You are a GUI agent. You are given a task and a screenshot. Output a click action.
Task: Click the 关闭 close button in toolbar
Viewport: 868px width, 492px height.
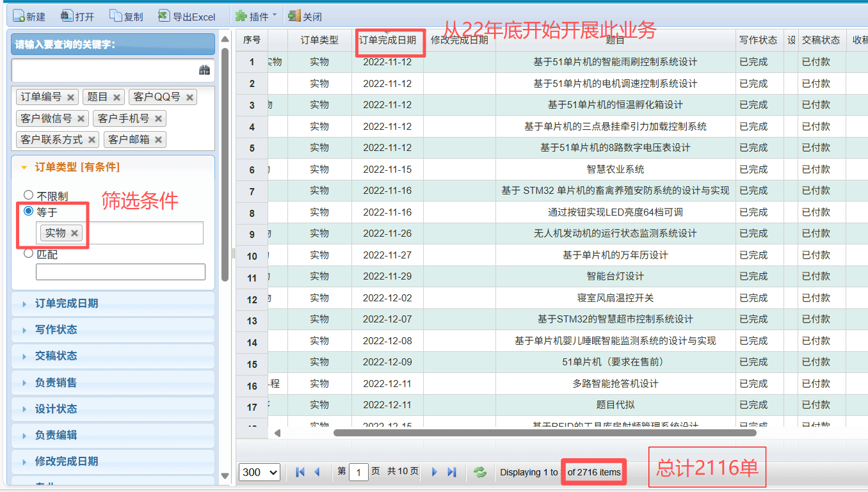coord(305,17)
